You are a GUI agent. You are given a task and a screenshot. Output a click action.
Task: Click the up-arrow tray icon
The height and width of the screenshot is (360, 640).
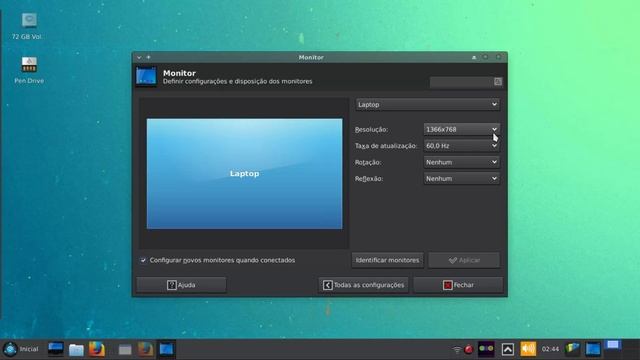[507, 349]
